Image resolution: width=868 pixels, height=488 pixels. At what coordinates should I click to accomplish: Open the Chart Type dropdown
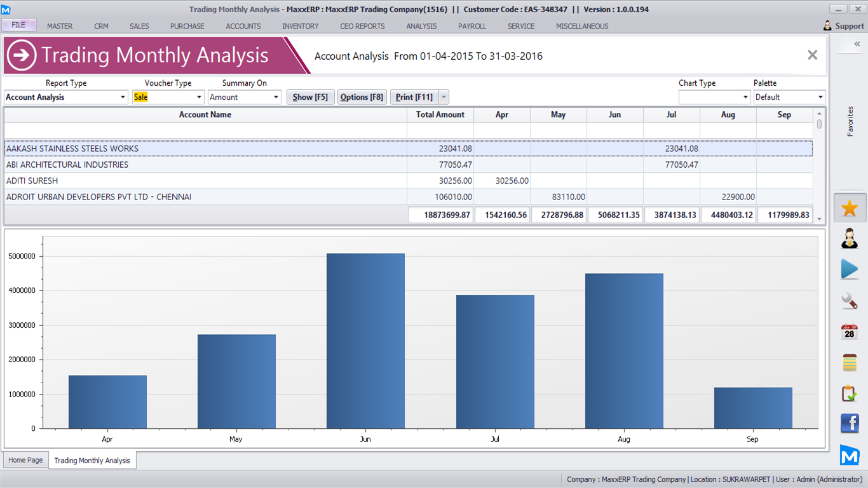point(745,97)
